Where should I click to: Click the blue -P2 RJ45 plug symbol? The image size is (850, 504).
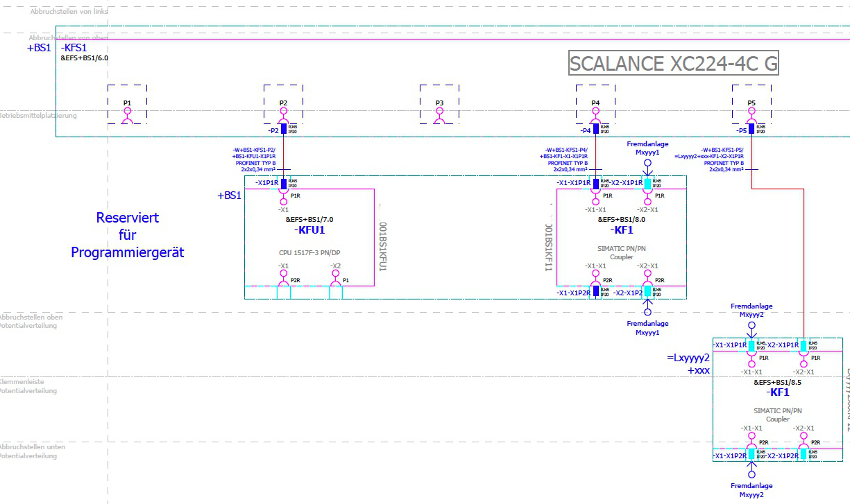[283, 129]
